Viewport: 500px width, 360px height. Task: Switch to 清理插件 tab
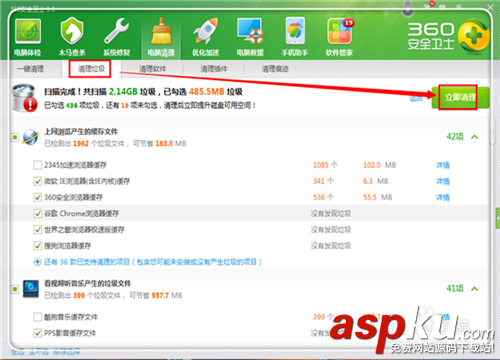click(x=214, y=69)
